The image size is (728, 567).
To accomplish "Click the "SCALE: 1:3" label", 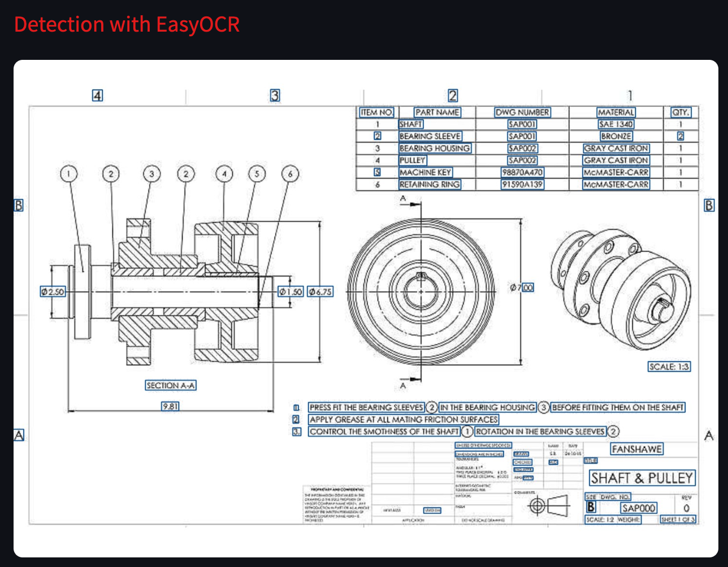I will click(669, 367).
